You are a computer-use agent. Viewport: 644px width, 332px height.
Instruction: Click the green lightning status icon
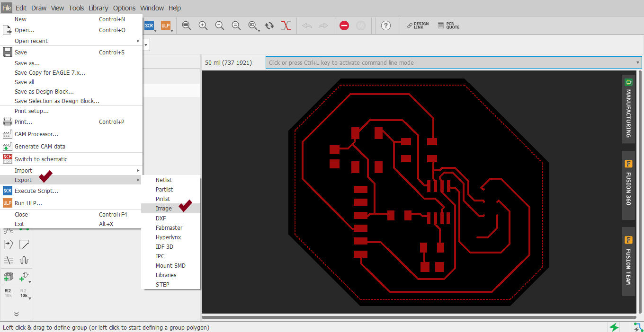pos(614,327)
